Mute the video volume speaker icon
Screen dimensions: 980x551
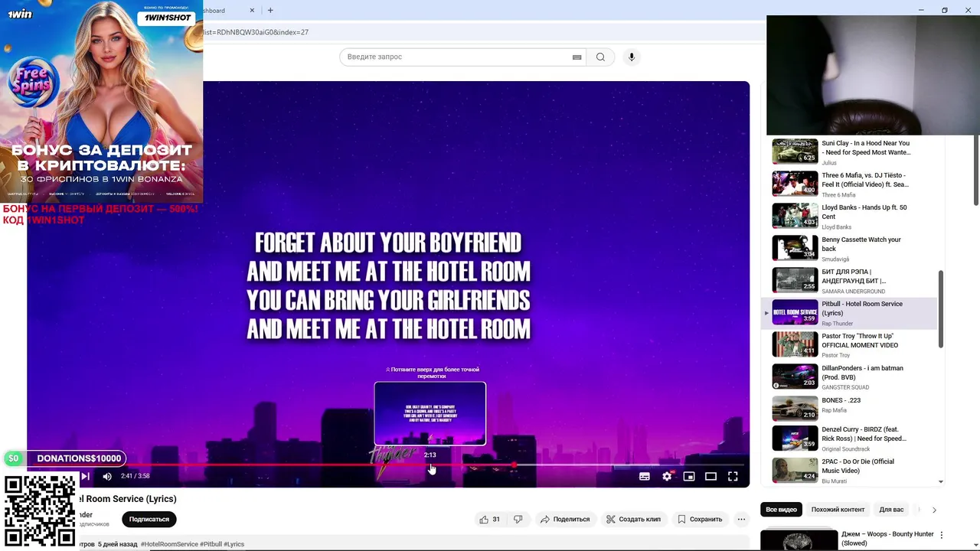tap(107, 476)
